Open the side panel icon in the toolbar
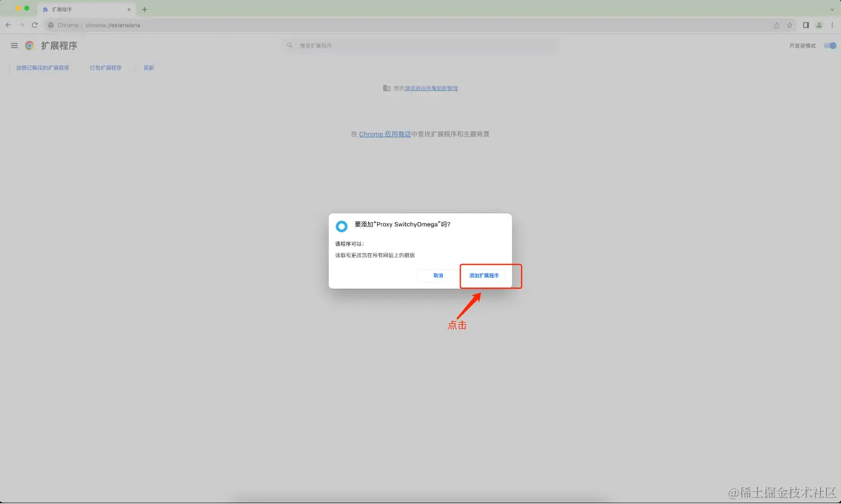 click(806, 25)
